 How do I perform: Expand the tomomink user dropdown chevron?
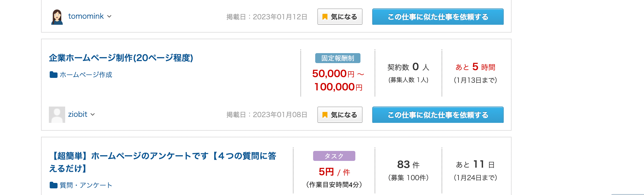109,16
